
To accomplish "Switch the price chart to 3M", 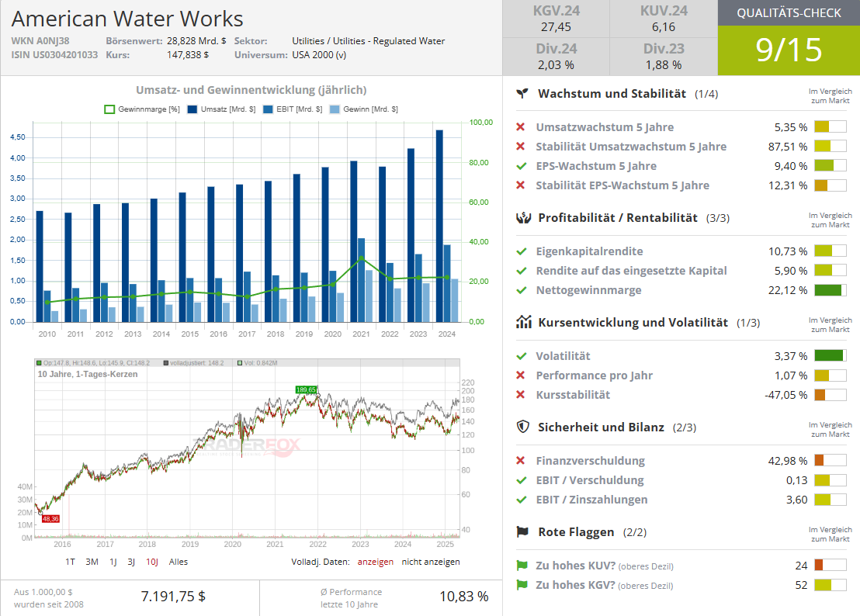I will click(92, 562).
